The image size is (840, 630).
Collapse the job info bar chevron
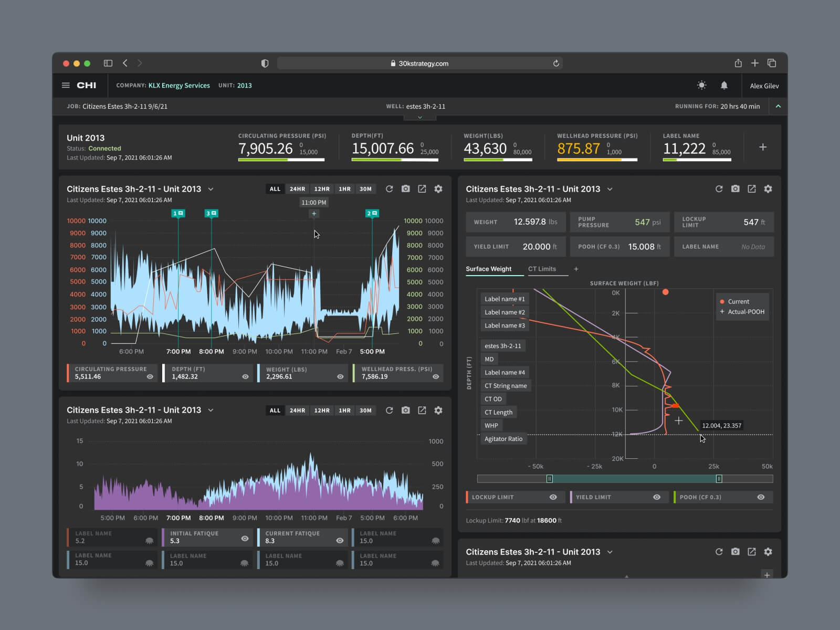(x=778, y=106)
